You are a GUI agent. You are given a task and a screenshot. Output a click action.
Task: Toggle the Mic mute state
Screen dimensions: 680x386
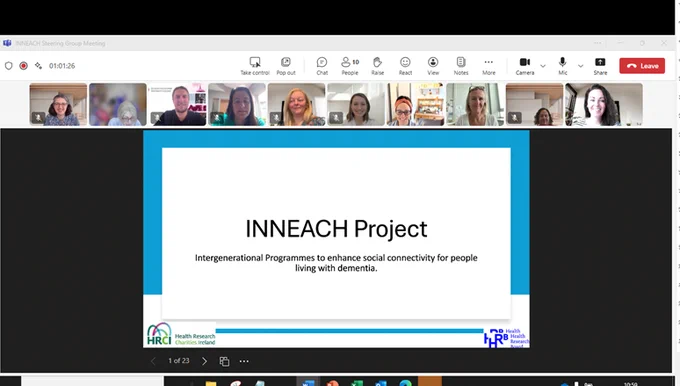(x=562, y=66)
